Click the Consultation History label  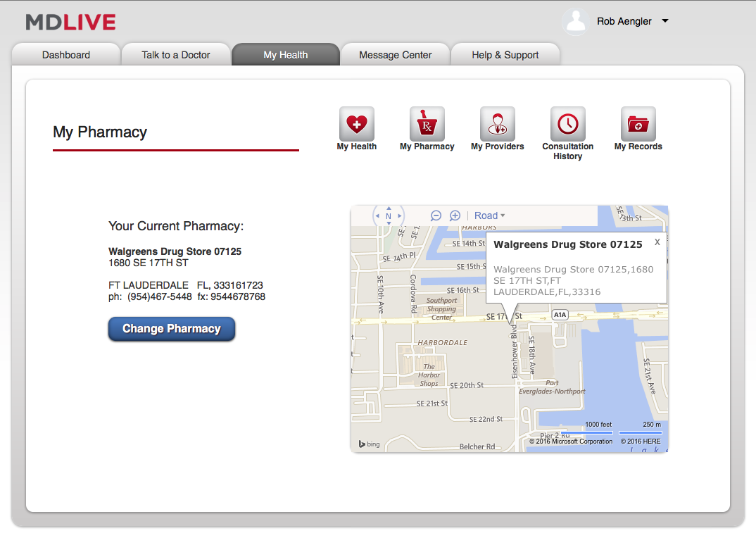[x=568, y=151]
